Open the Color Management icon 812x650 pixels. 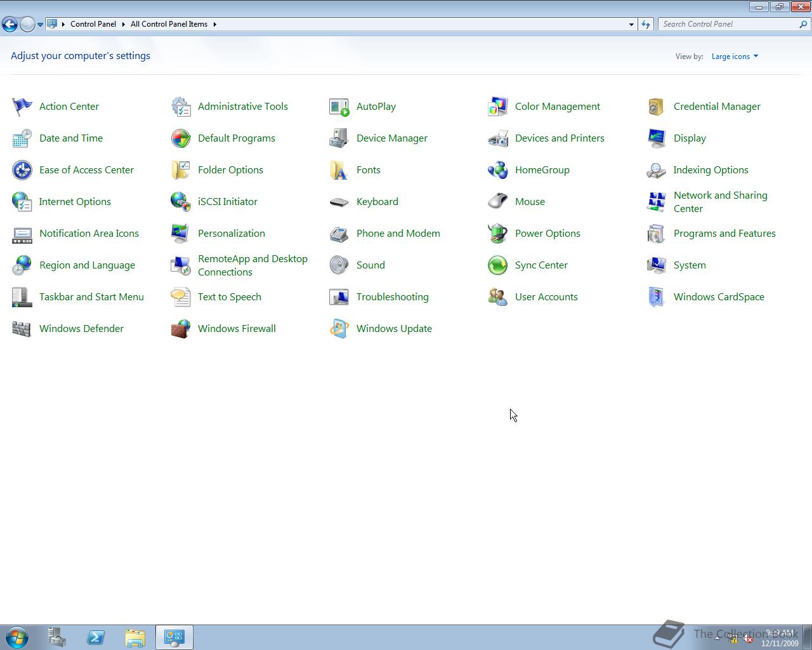coord(498,107)
